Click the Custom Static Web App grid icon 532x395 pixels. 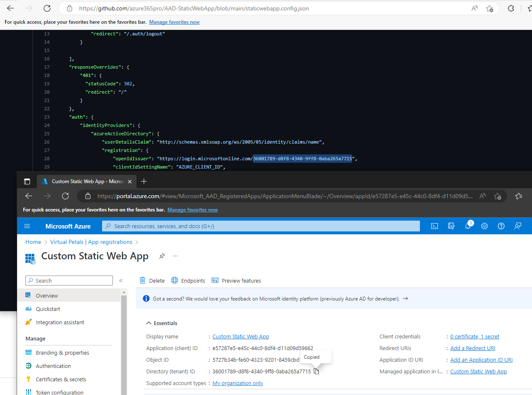point(30,258)
